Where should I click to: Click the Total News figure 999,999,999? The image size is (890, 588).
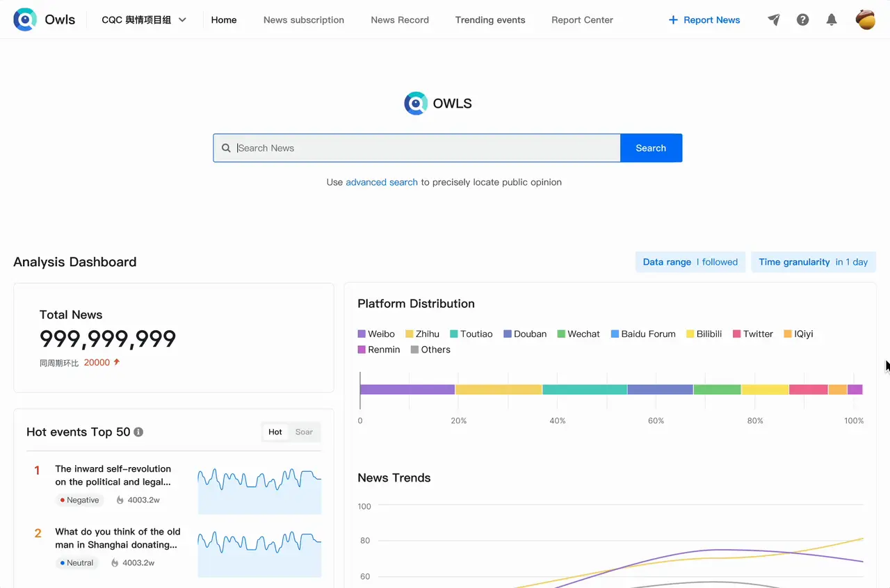coord(108,339)
